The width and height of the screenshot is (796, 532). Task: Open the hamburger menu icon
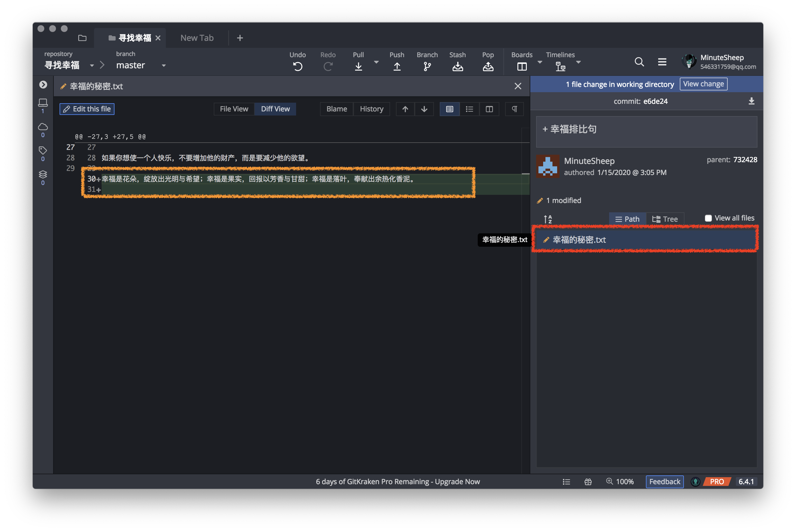tap(662, 62)
